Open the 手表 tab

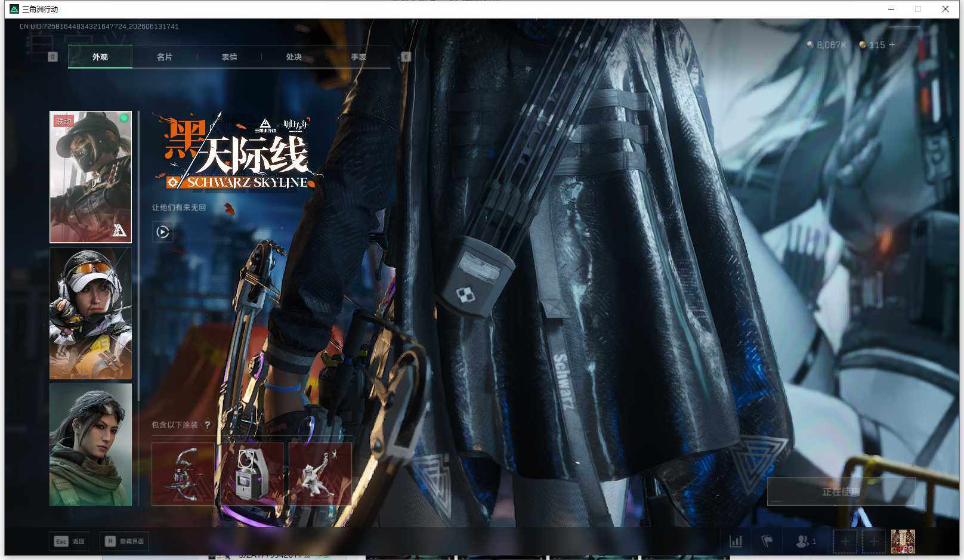358,57
